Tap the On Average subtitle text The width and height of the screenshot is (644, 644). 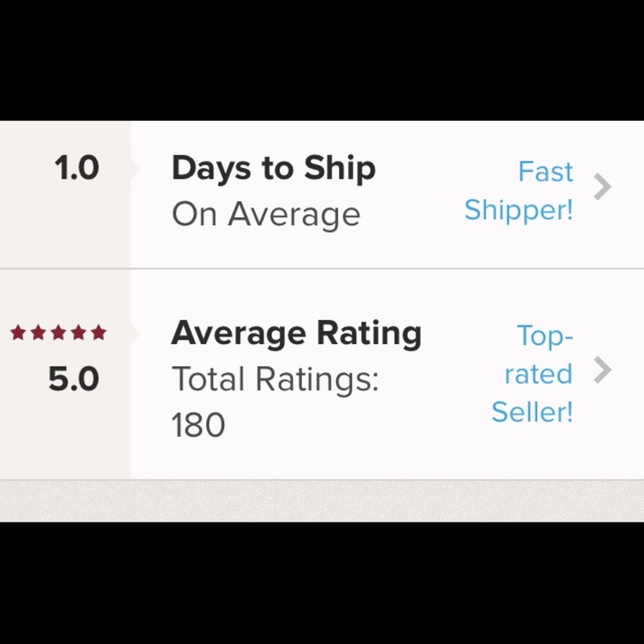click(266, 214)
